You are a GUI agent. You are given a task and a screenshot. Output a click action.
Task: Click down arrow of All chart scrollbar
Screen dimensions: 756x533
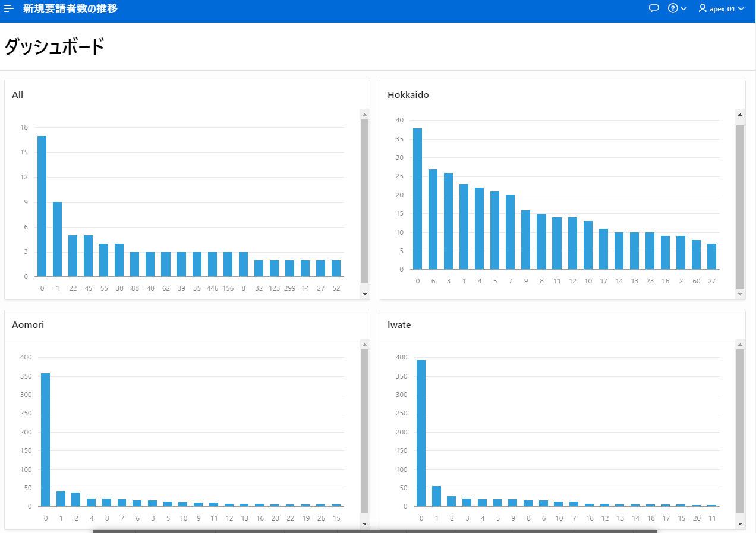[x=364, y=294]
